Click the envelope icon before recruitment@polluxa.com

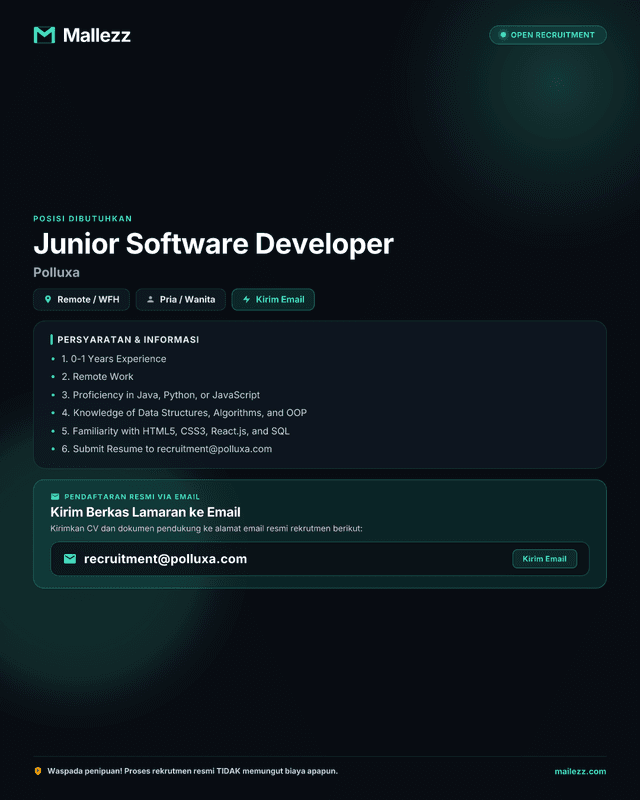pos(70,559)
